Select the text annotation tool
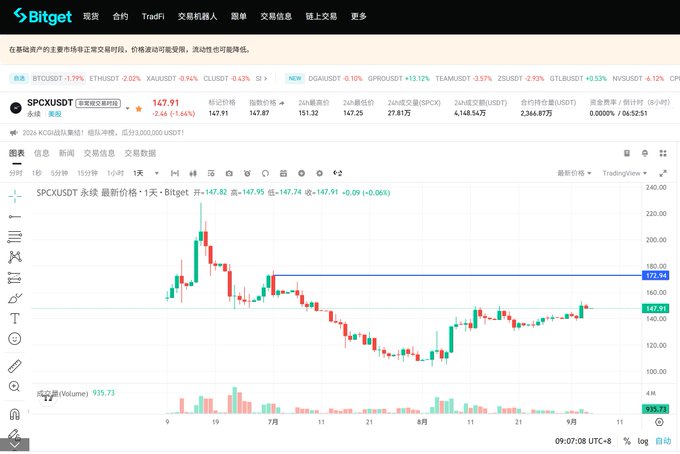The height and width of the screenshot is (454, 680). click(15, 319)
